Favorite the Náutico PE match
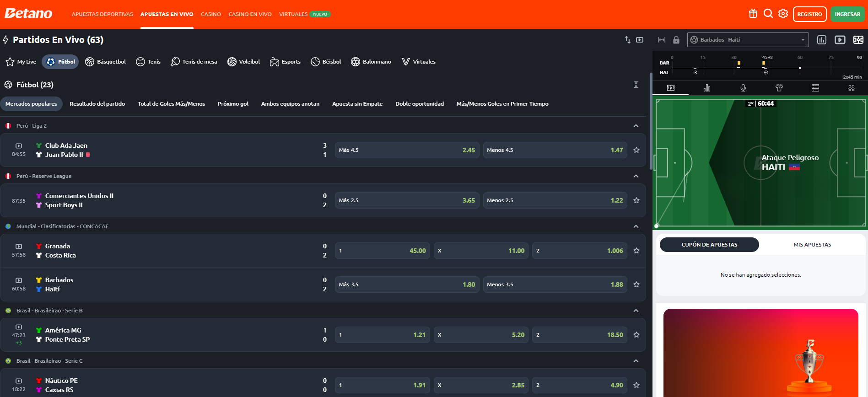This screenshot has height=397, width=868. 636,385
